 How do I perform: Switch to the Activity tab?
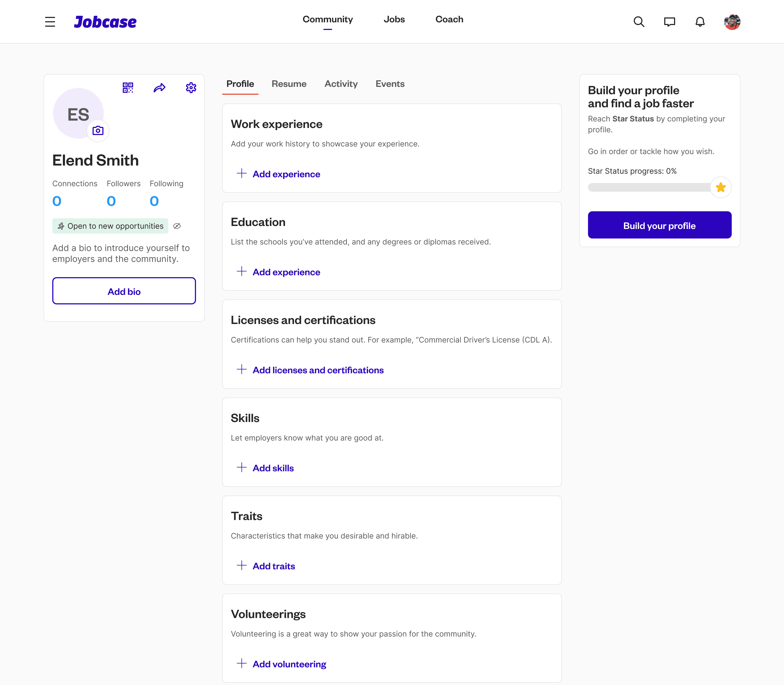tap(341, 84)
